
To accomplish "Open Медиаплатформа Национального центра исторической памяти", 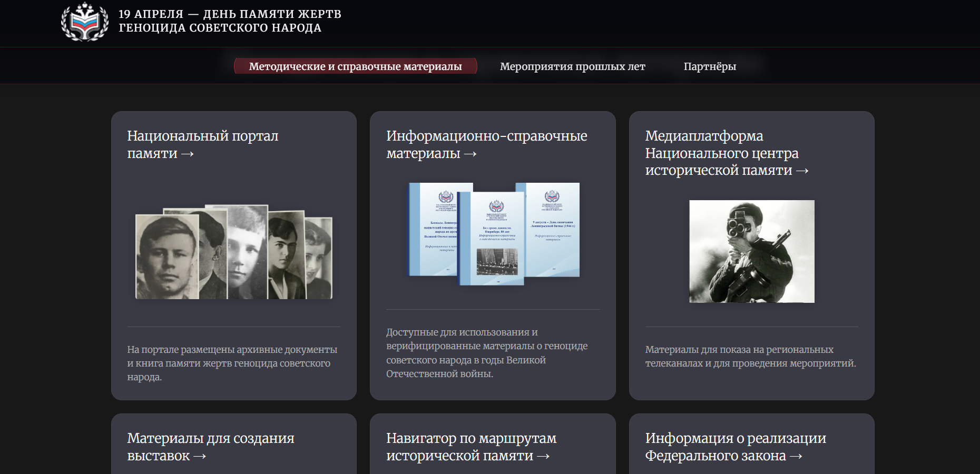I will [x=721, y=153].
